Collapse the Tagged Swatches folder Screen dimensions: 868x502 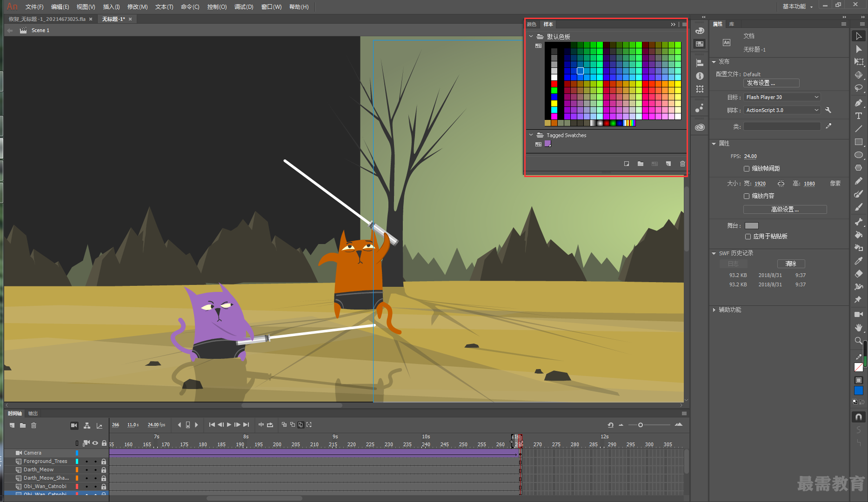[531, 135]
